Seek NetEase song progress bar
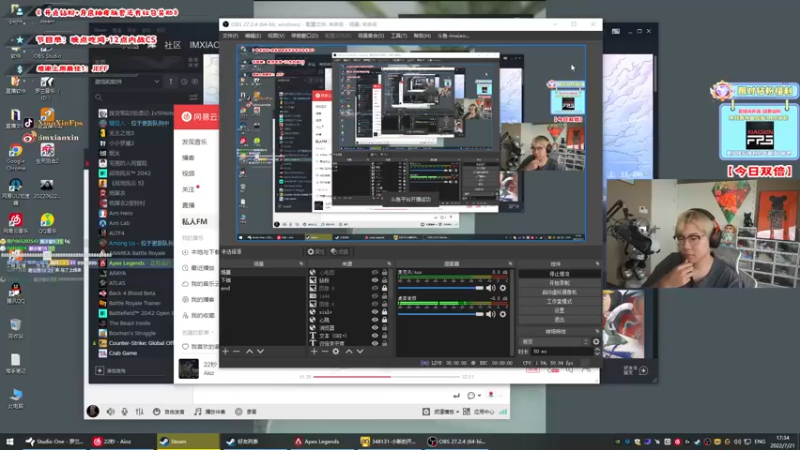The height and width of the screenshot is (450, 800). point(386,377)
